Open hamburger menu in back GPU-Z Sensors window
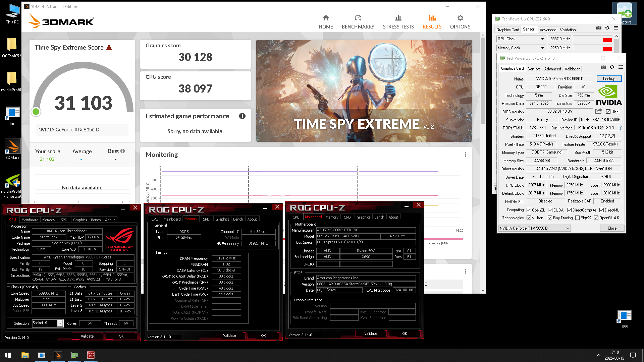Viewport: 644px width, 362px height. 616,28
